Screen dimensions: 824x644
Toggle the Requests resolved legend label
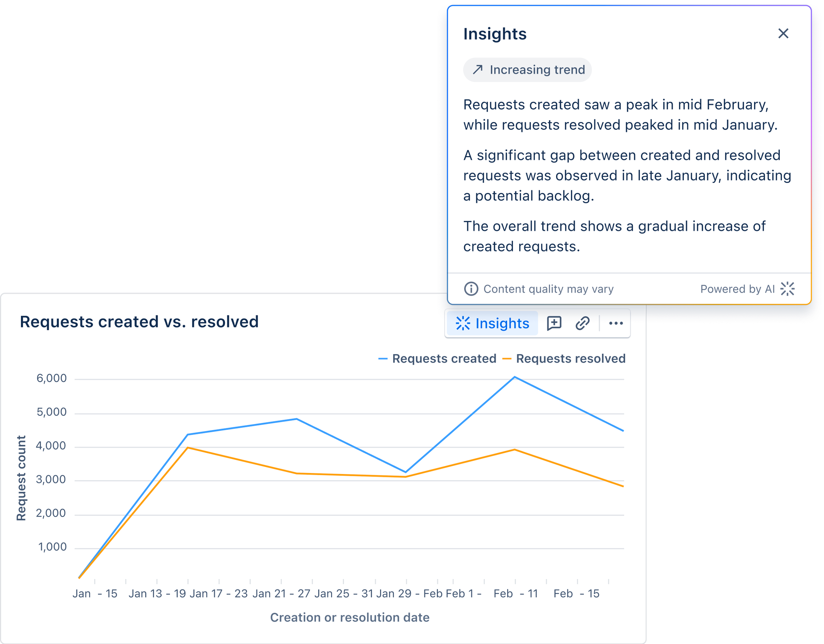571,358
